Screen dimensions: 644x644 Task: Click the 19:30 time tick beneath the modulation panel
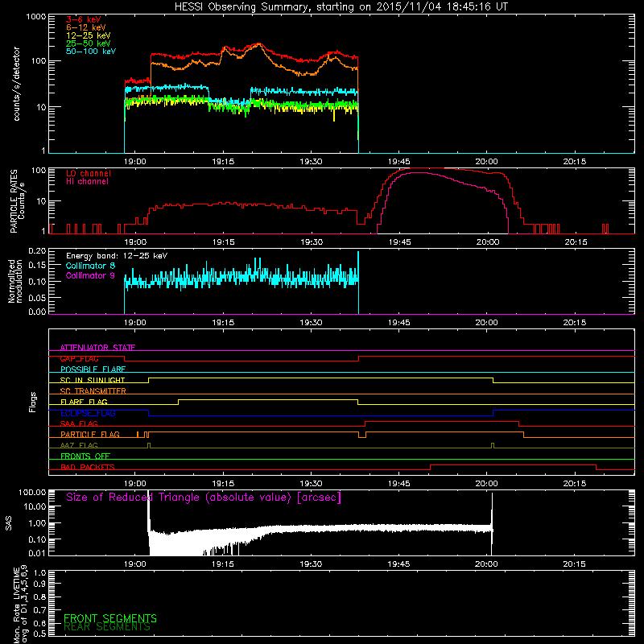[x=311, y=323]
